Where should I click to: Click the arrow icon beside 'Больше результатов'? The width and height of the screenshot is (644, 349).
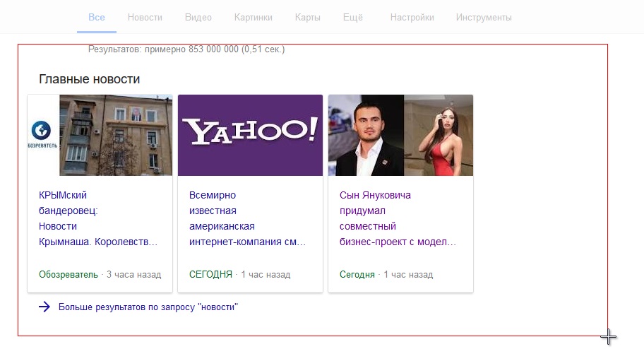pos(44,307)
